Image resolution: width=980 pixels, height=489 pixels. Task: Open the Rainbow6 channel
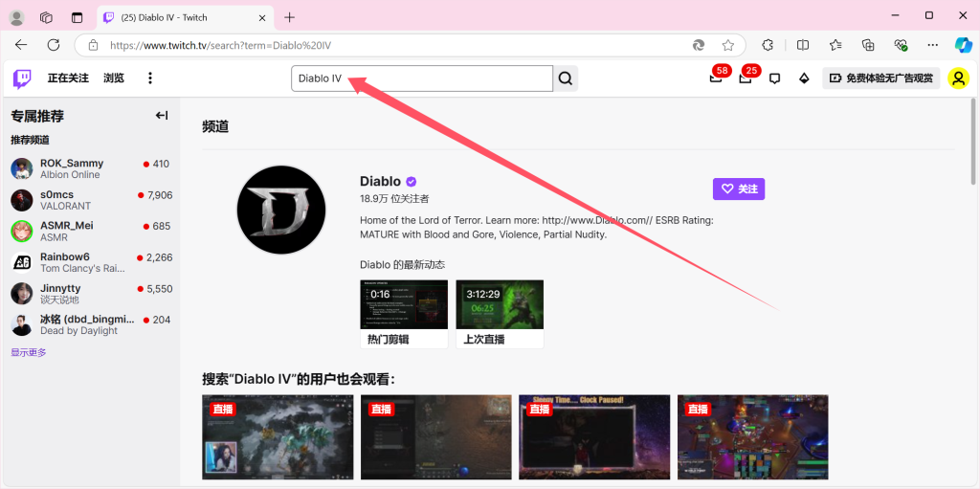[x=91, y=262]
